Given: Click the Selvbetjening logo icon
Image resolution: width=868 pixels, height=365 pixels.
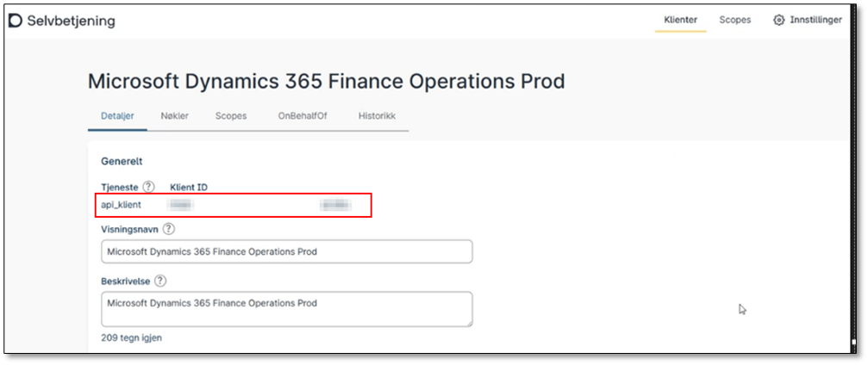Looking at the screenshot, I should [16, 20].
